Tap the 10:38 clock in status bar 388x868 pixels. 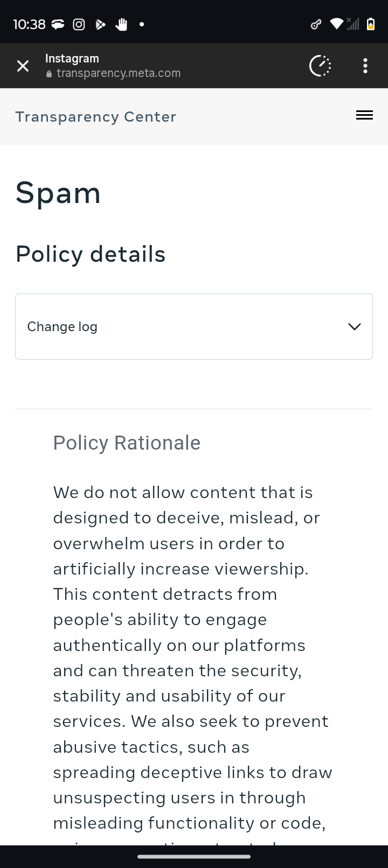[29, 24]
